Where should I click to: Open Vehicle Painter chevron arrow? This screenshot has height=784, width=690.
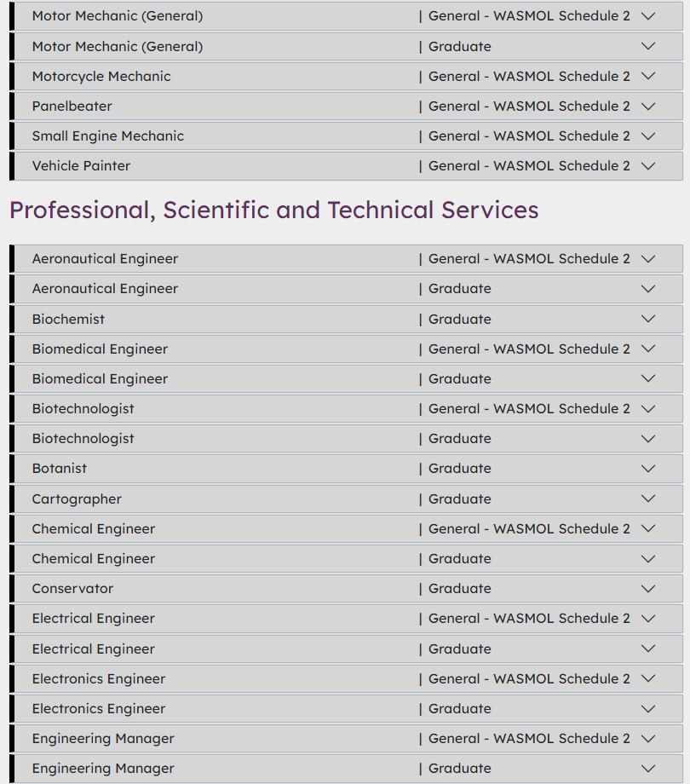click(648, 166)
